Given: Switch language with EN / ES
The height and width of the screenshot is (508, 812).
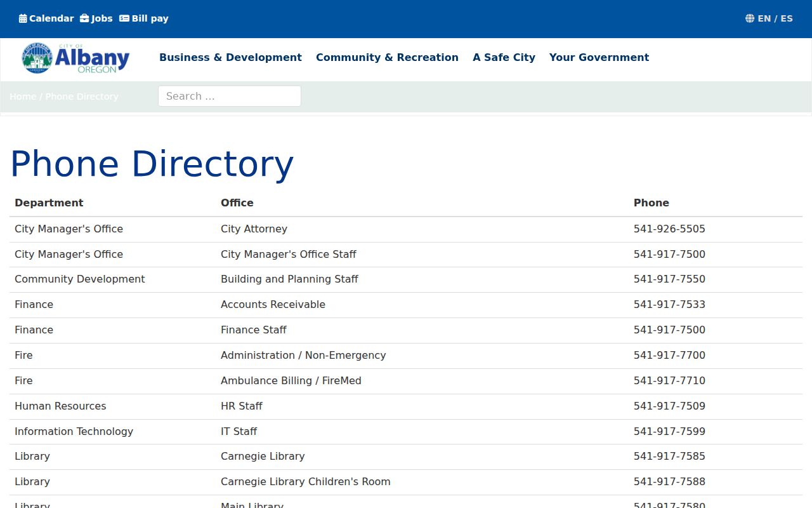Looking at the screenshot, I should coord(769,18).
